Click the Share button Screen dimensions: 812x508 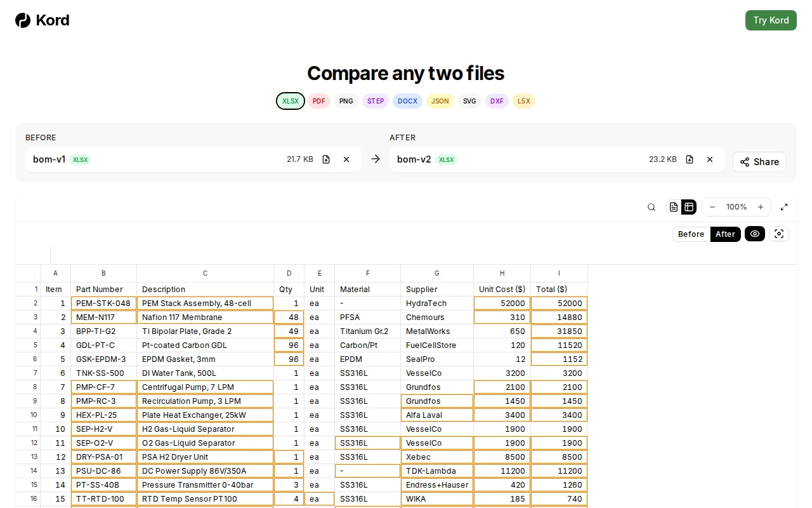click(759, 162)
